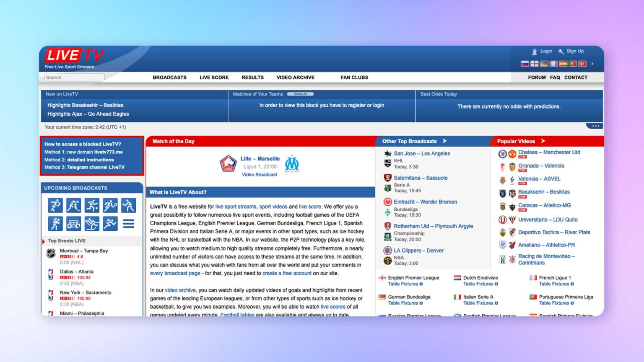Screen dimensions: 644x362
Task: Select the volleyball sport icon
Action: (128, 205)
